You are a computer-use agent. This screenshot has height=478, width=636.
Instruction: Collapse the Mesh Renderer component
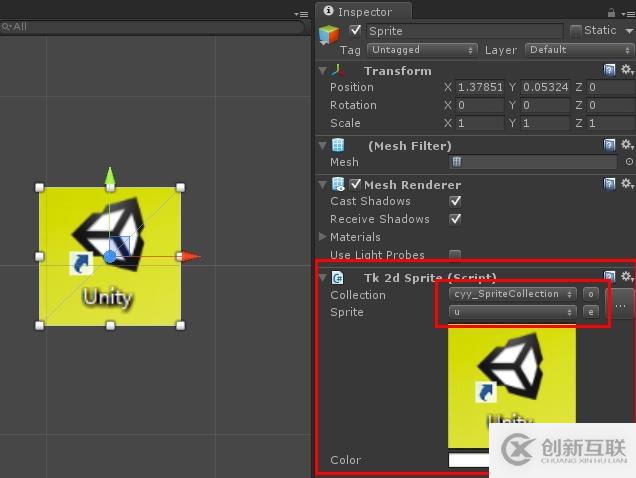pos(323,185)
